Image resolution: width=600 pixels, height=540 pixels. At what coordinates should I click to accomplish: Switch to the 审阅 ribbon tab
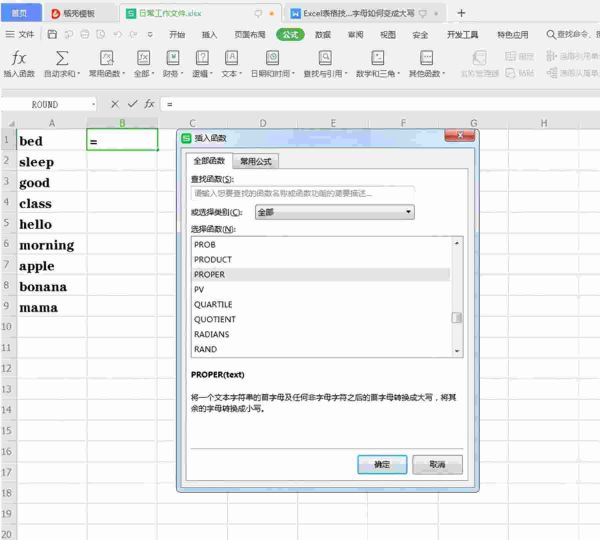coord(355,35)
